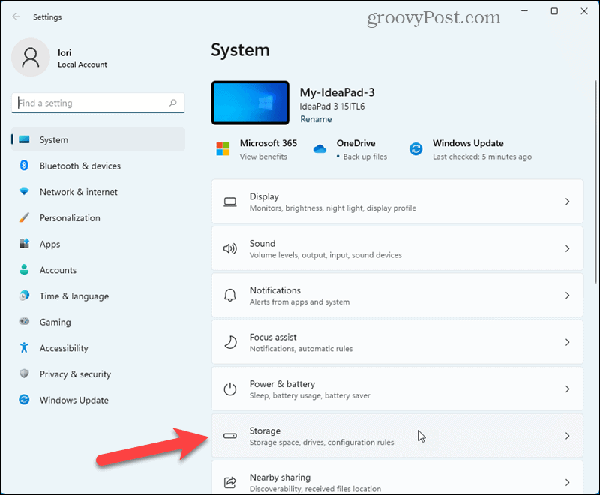Expand Display settings via its chevron
The image size is (600, 495).
tap(567, 202)
